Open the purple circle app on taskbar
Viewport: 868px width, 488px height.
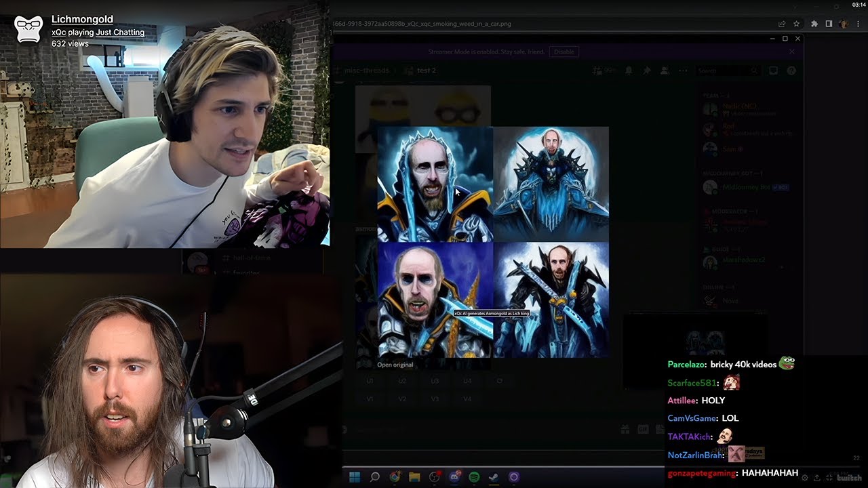[x=514, y=477]
